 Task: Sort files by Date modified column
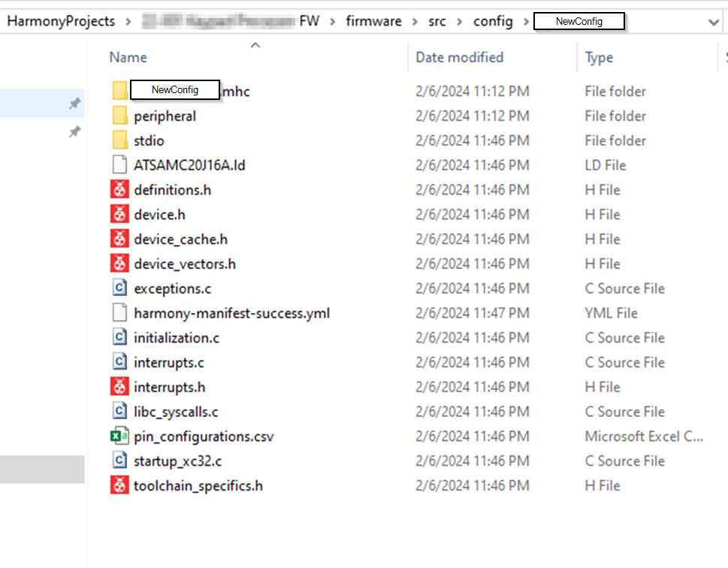click(458, 57)
